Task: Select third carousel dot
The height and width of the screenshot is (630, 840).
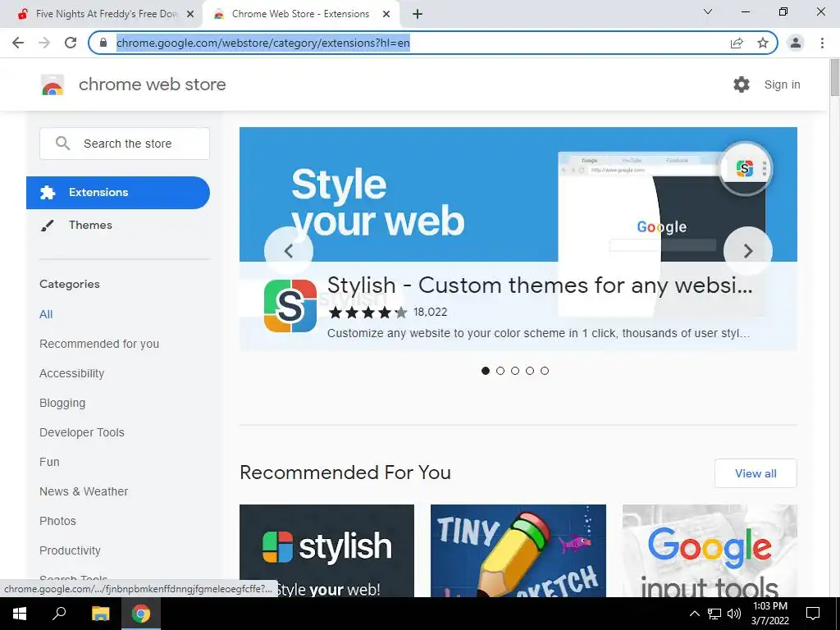Action: (515, 371)
